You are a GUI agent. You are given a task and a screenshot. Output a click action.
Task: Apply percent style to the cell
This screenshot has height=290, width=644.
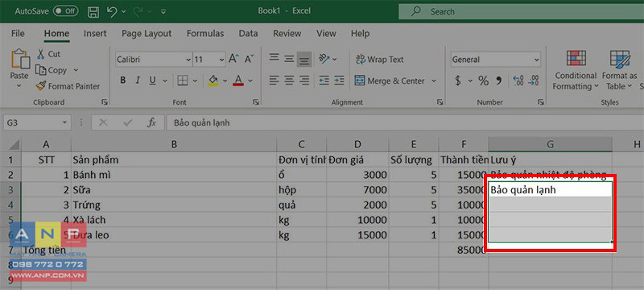coord(484,81)
